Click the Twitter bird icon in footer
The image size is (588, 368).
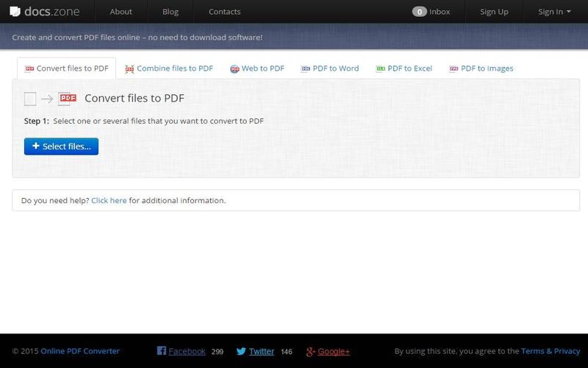click(x=241, y=351)
